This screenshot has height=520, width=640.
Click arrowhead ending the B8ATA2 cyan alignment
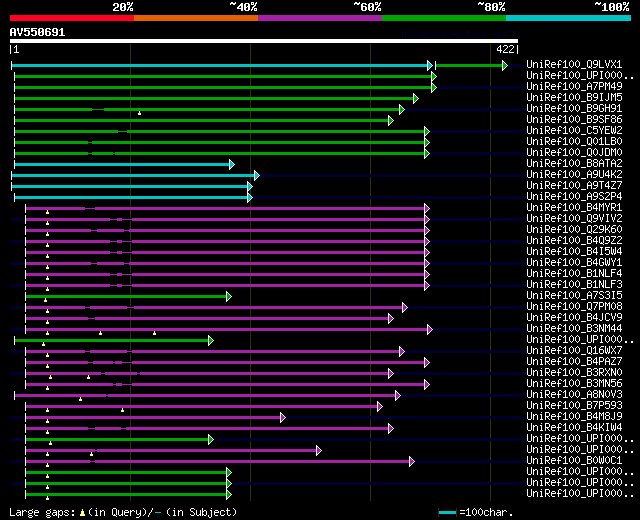click(x=232, y=164)
